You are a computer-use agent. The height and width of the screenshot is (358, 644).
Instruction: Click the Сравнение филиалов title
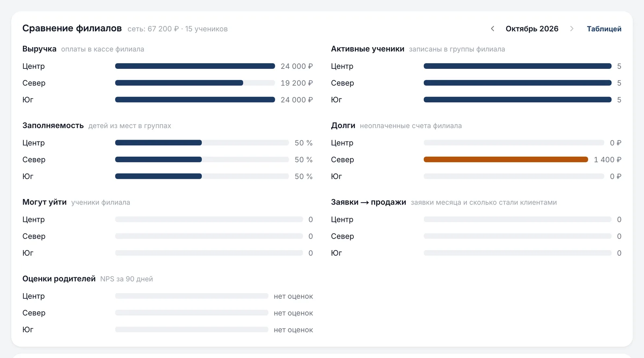(x=72, y=28)
